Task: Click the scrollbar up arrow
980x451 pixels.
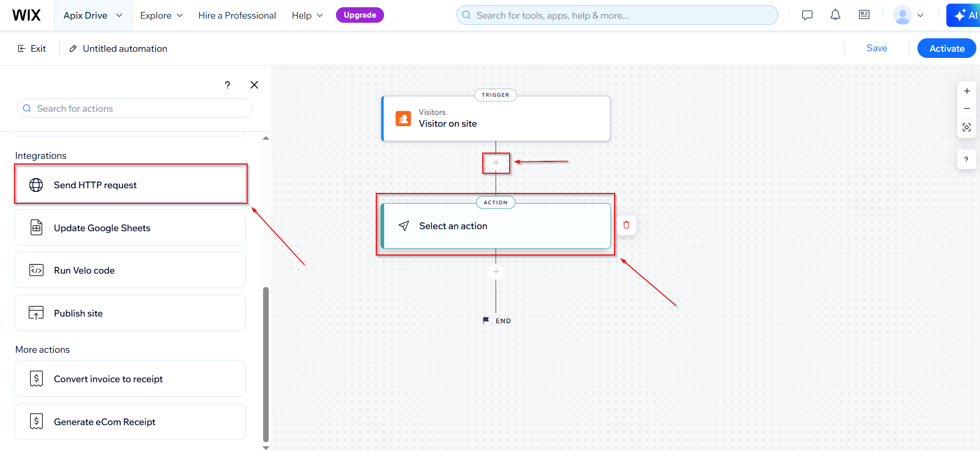Action: 266,138
